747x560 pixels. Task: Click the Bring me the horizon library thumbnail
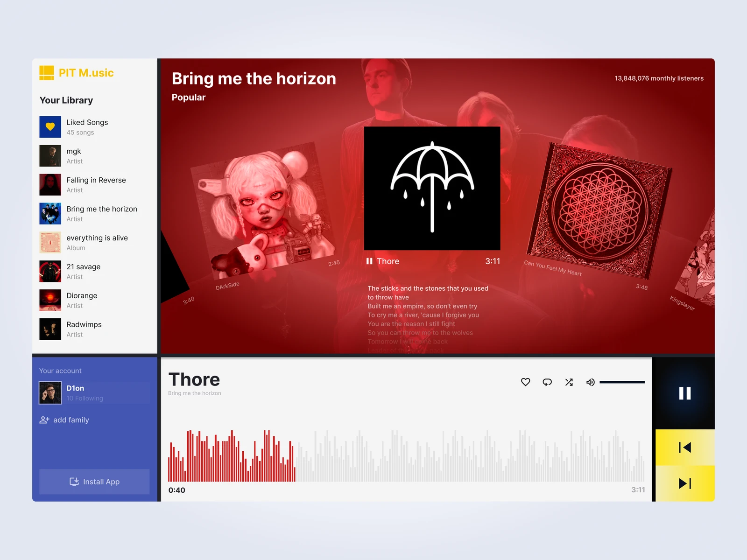coord(50,214)
